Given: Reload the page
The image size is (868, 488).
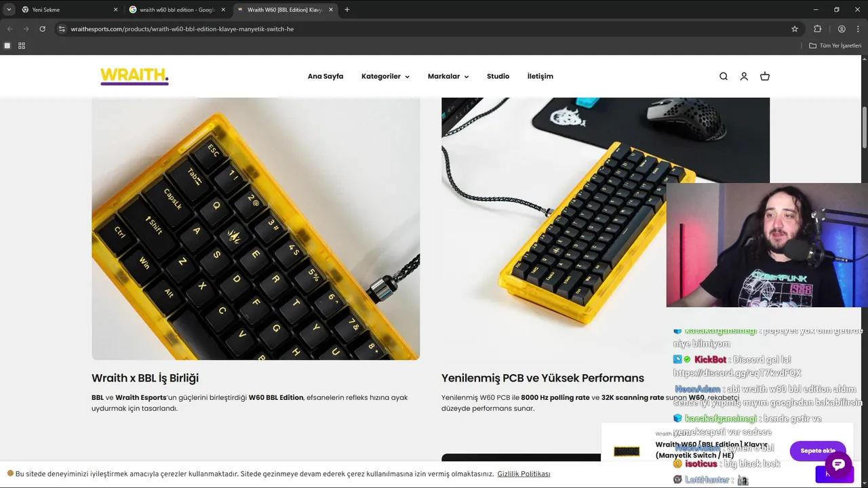Looking at the screenshot, I should click(x=42, y=29).
